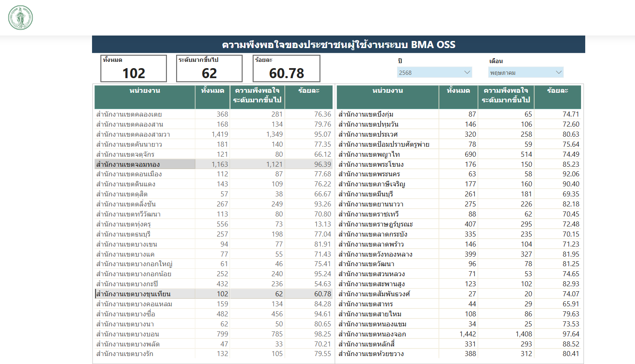635x364 pixels.
Task: Select row สำนักงานเขตคลองสามวา
Action: coord(214,134)
